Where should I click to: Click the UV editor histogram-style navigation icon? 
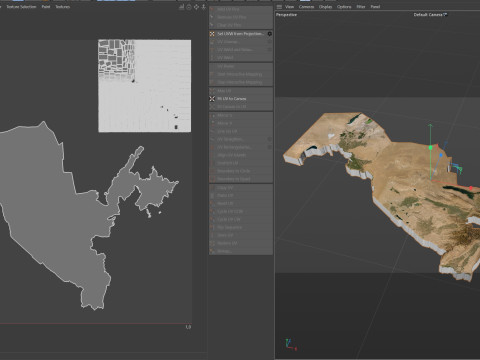(182, 7)
